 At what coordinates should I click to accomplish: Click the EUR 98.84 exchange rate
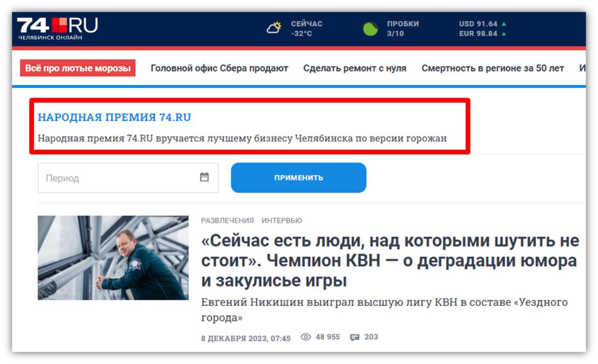tap(483, 34)
